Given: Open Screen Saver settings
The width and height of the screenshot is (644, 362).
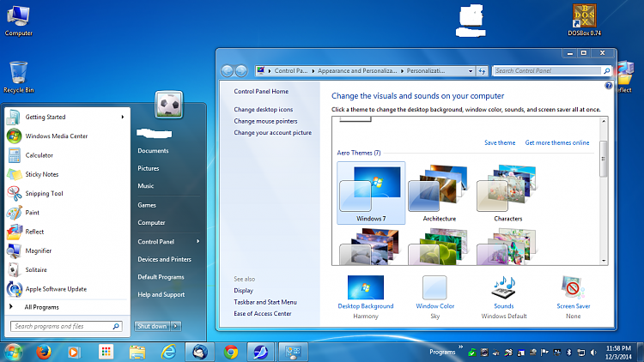Looking at the screenshot, I should click(x=573, y=297).
